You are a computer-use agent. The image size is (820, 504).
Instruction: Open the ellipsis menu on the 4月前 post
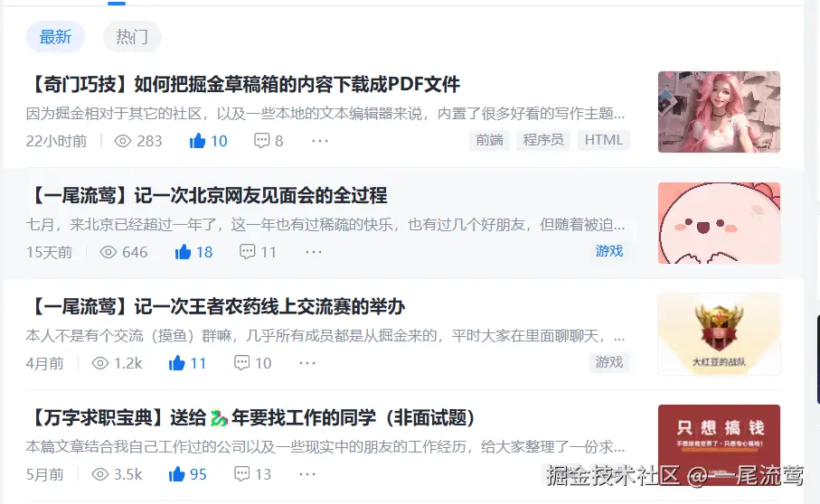[x=307, y=363]
